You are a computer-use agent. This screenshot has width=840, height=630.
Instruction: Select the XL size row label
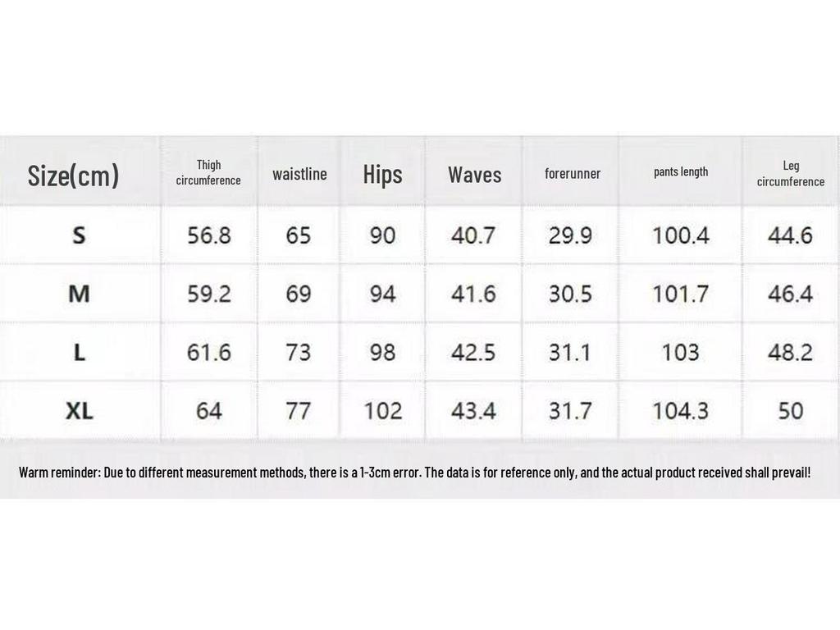79,411
